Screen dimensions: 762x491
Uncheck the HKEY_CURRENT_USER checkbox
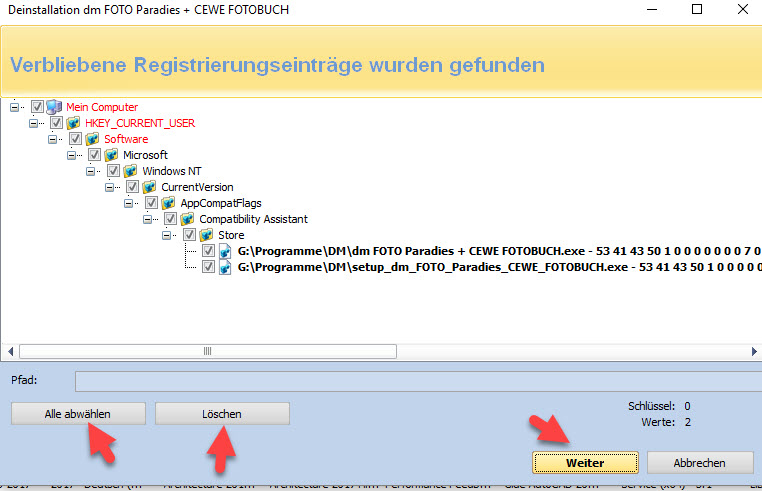click(56, 123)
